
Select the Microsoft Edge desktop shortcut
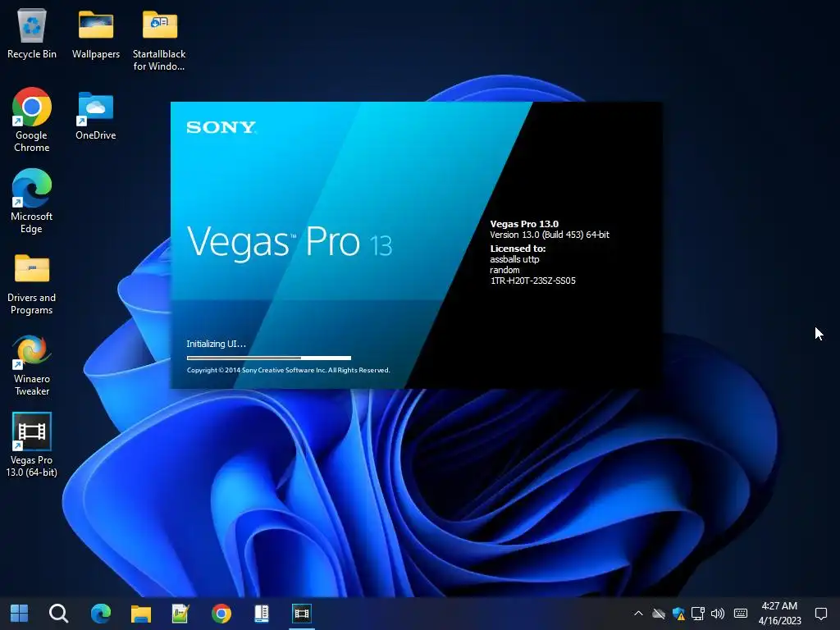tap(32, 202)
